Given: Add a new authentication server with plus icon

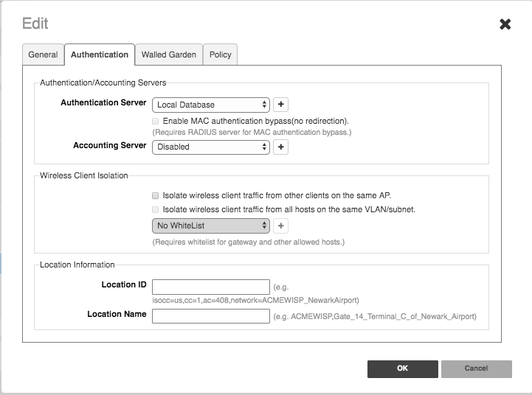Looking at the screenshot, I should pyautogui.click(x=280, y=105).
